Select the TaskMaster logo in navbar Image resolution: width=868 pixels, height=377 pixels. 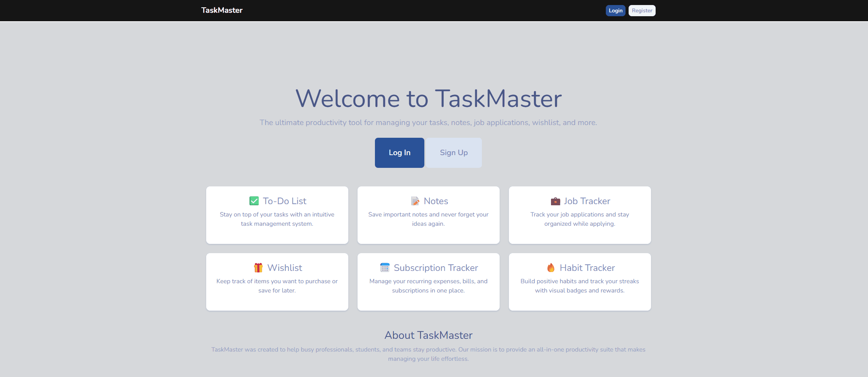222,10
